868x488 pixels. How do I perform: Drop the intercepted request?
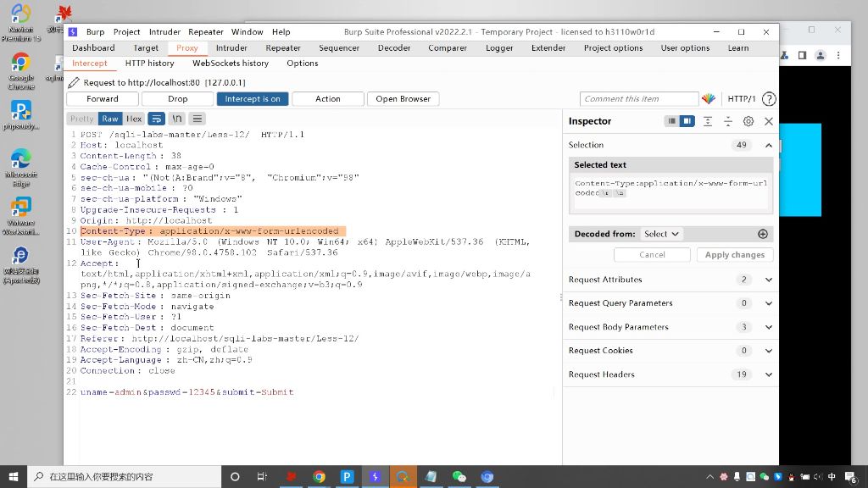178,98
